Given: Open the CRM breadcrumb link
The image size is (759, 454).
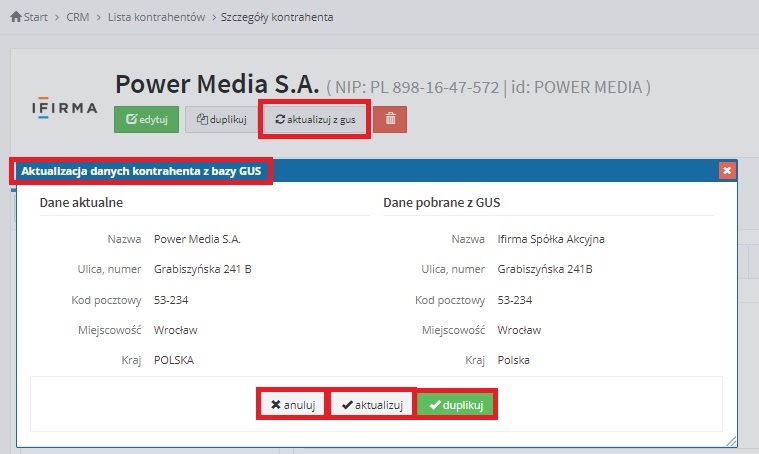Looking at the screenshot, I should (x=77, y=17).
